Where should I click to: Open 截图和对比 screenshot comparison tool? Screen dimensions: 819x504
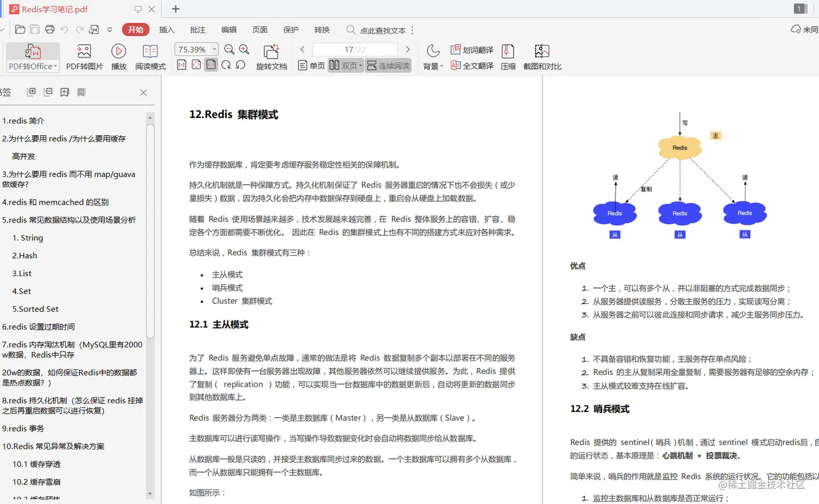pos(541,56)
